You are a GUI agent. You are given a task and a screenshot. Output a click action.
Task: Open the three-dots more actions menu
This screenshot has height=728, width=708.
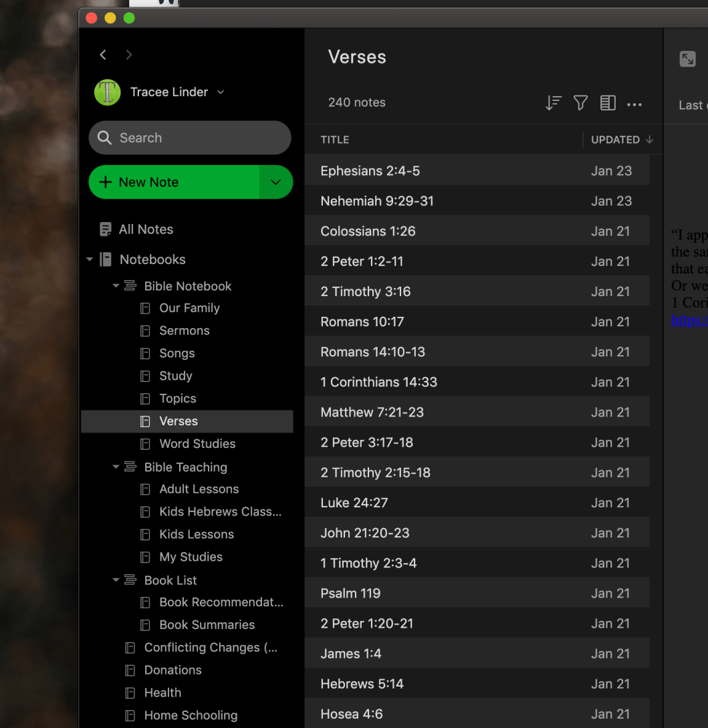click(x=634, y=104)
